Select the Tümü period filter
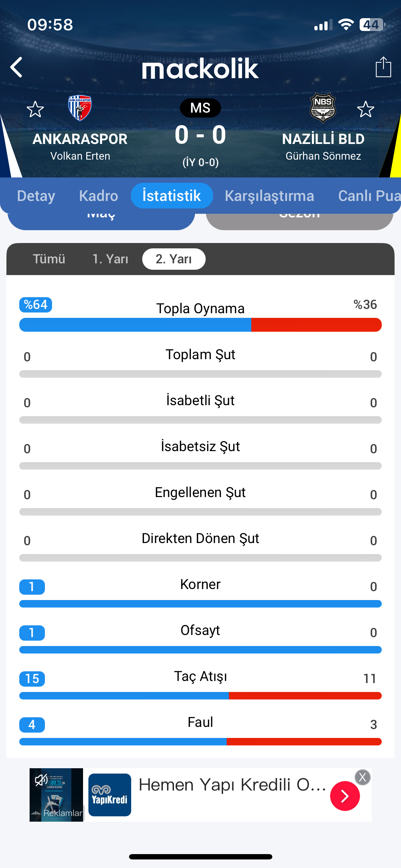 pos(49,259)
